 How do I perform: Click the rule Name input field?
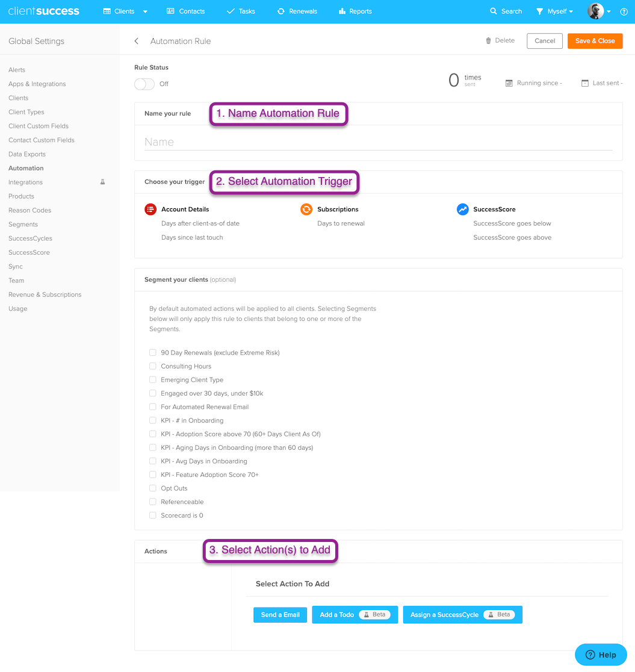(x=378, y=142)
